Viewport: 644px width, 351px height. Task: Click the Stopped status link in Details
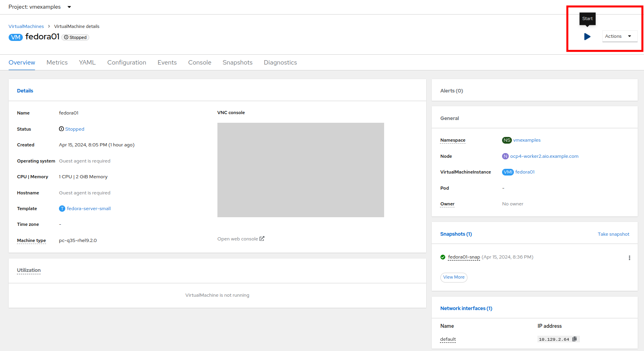75,129
